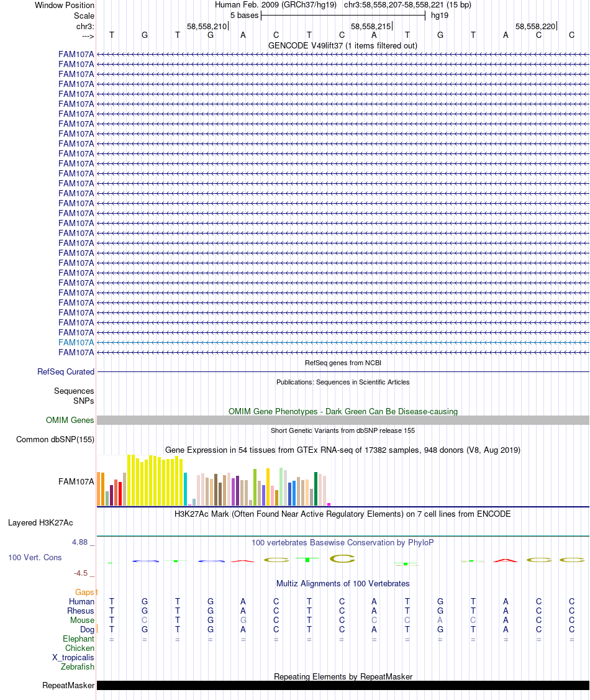The image size is (590, 700).
Task: Select the Chicken alignment row label
Action: tap(80, 648)
